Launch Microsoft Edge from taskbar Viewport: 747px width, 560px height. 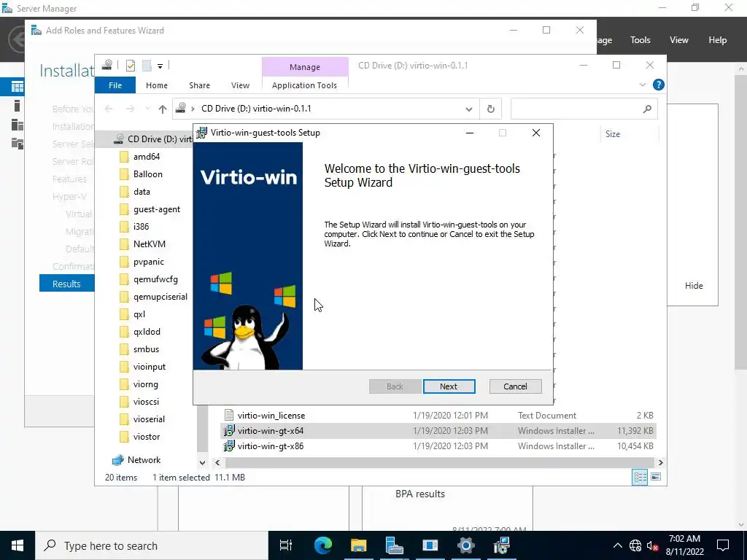point(323,545)
